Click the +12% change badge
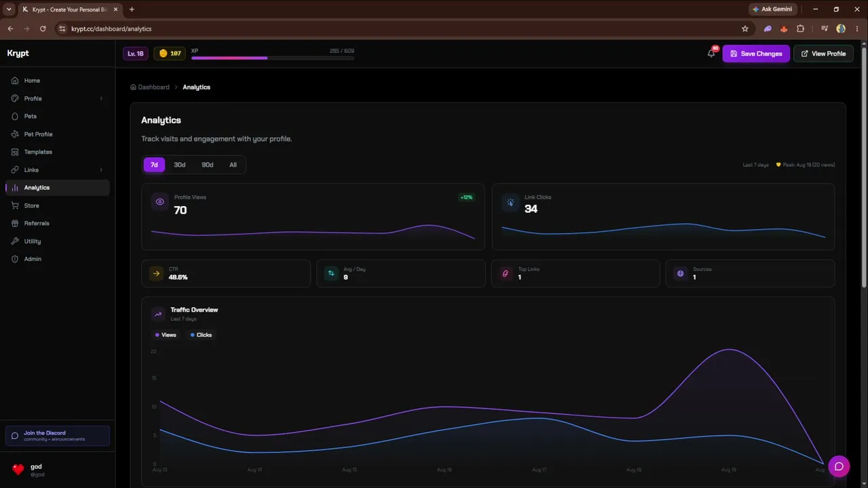868x488 pixels. coord(467,197)
